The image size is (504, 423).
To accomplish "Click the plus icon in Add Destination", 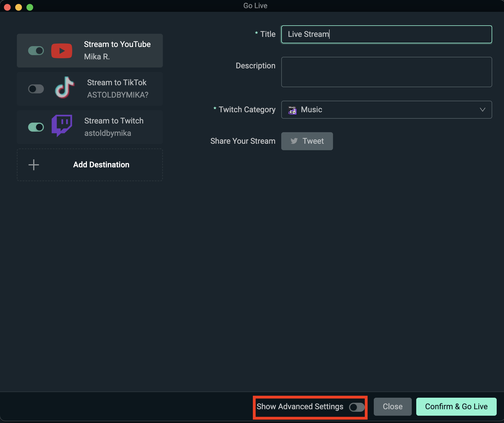I will click(x=33, y=165).
